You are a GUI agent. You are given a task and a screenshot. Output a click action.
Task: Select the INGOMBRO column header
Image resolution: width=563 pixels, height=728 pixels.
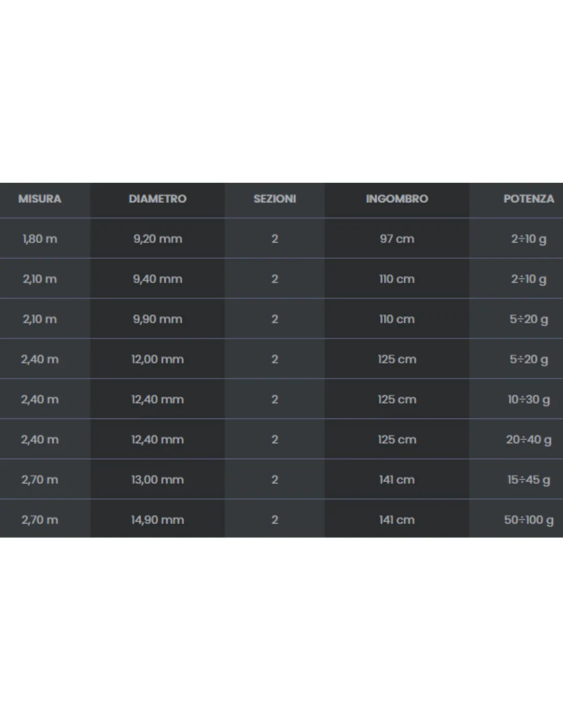click(397, 199)
